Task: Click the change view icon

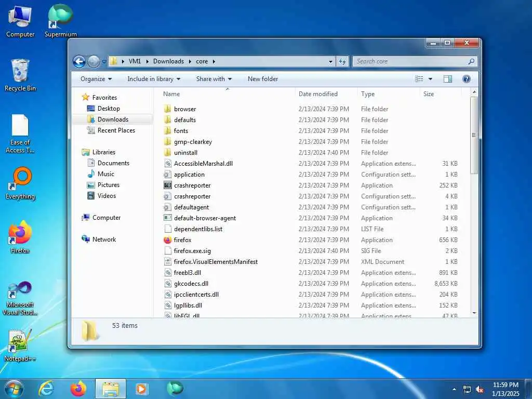Action: tap(419, 79)
